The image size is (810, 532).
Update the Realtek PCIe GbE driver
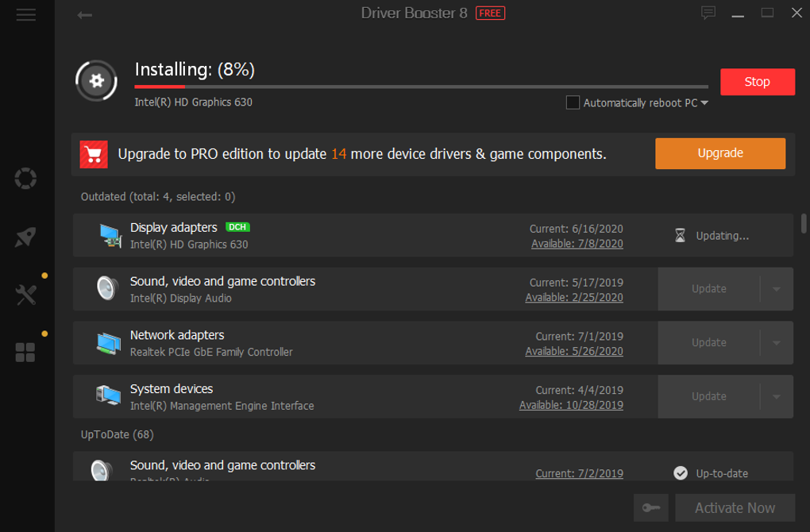708,343
